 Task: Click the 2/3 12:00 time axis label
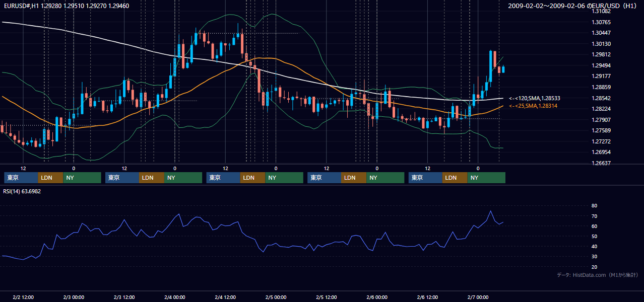coord(124,297)
